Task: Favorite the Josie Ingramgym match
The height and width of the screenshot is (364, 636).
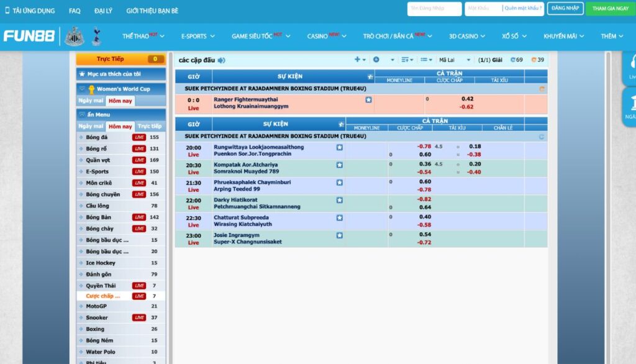Action: 340,235
